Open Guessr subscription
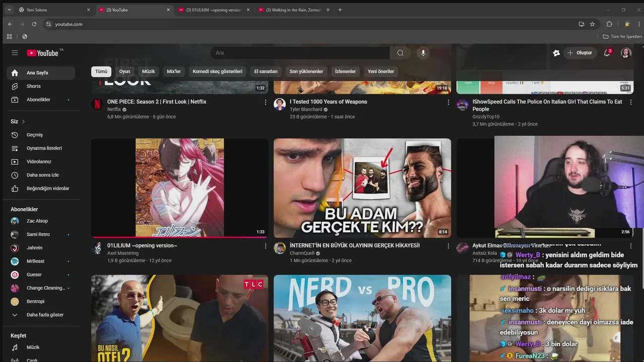The width and height of the screenshot is (644, 362). (x=41, y=275)
